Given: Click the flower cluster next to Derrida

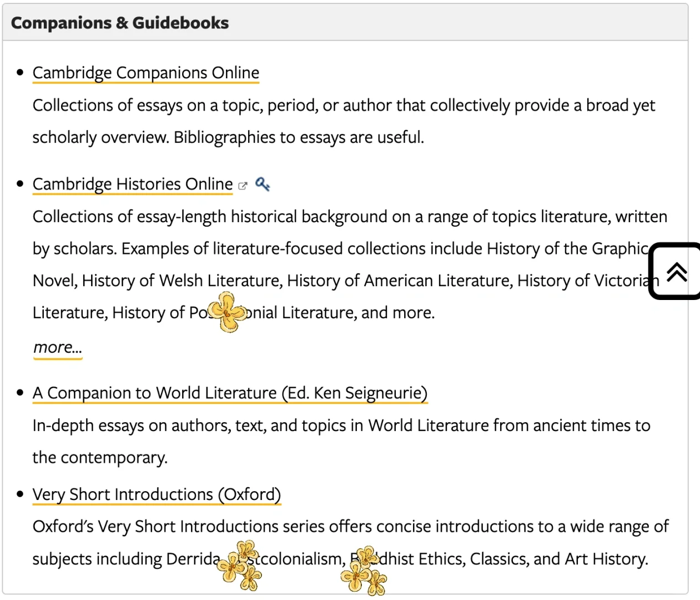Looking at the screenshot, I should (x=239, y=566).
